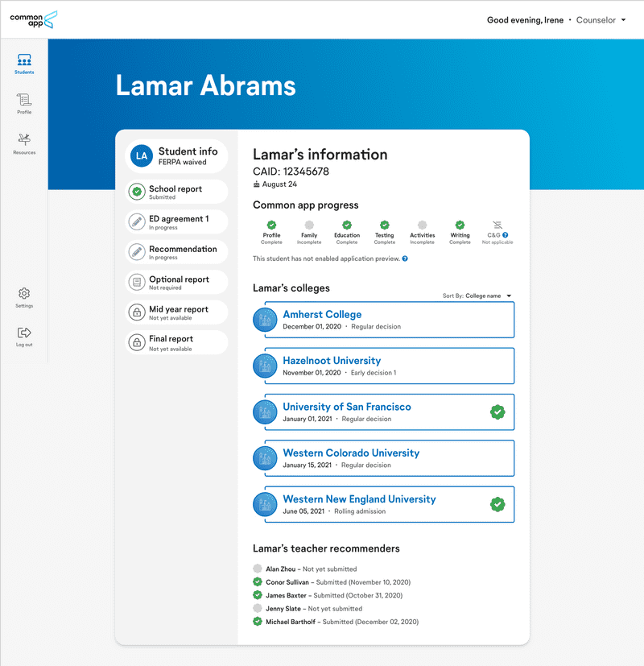Click the C&G help question mark icon

(504, 234)
